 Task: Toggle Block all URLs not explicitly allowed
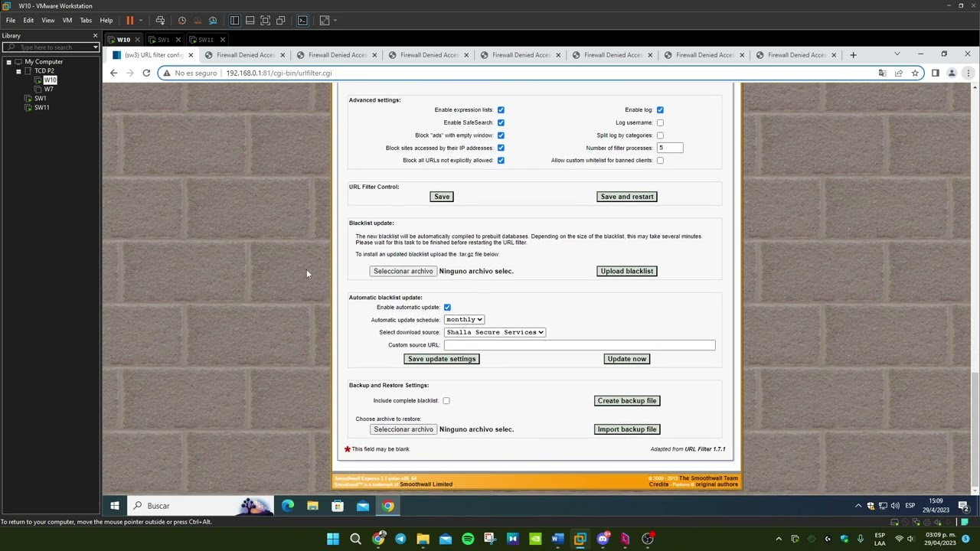(x=501, y=161)
